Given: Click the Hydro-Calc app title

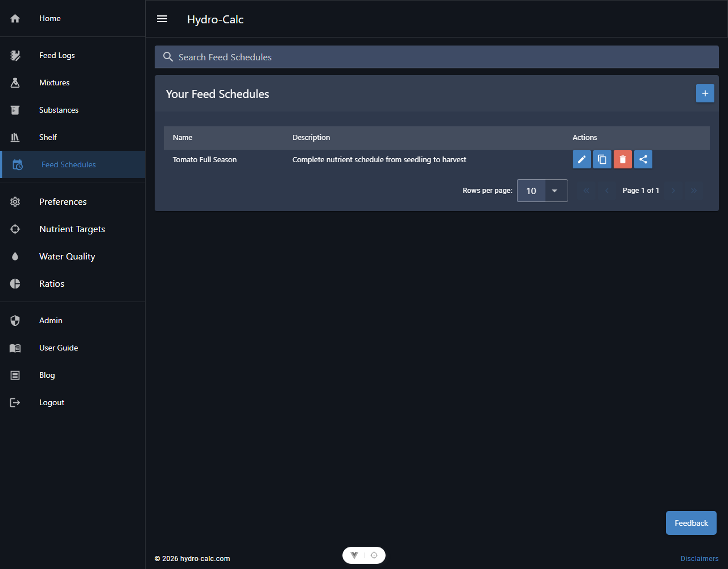Looking at the screenshot, I should [x=216, y=19].
